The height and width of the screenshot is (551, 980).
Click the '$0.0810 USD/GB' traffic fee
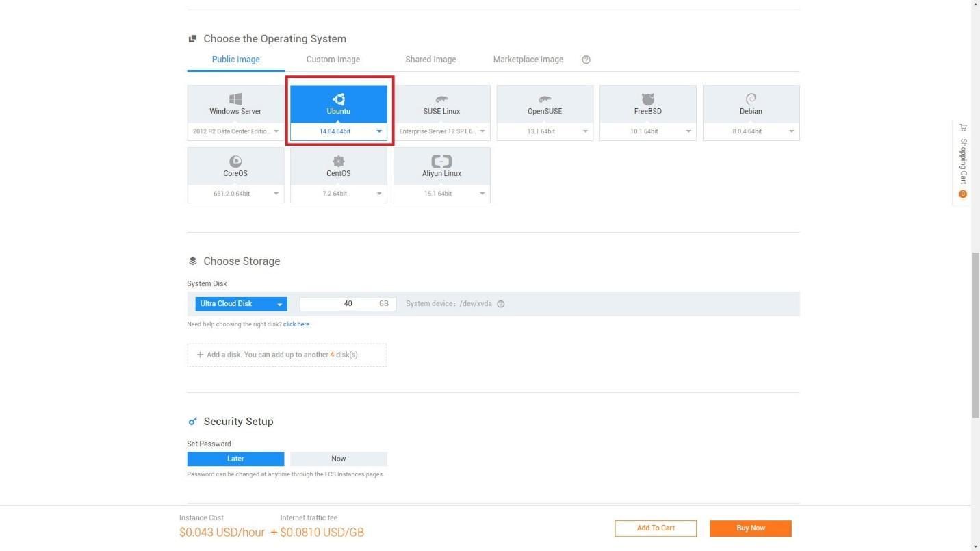coord(322,532)
